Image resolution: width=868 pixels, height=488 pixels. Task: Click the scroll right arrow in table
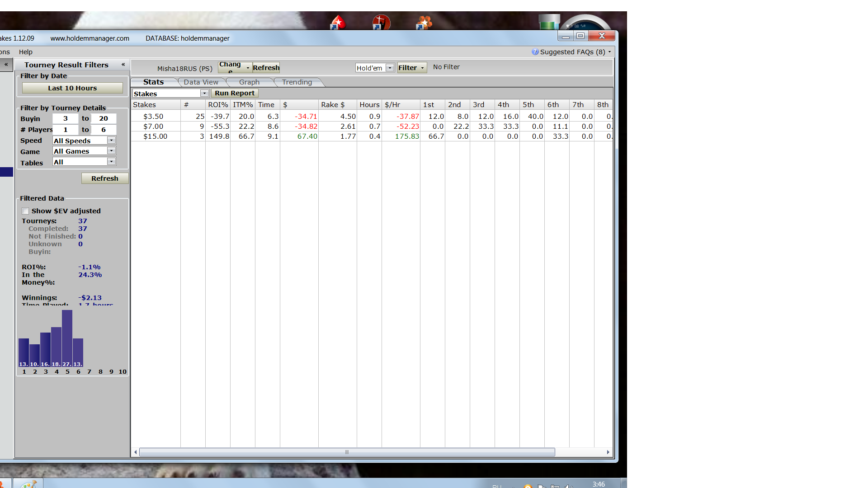coord(608,452)
